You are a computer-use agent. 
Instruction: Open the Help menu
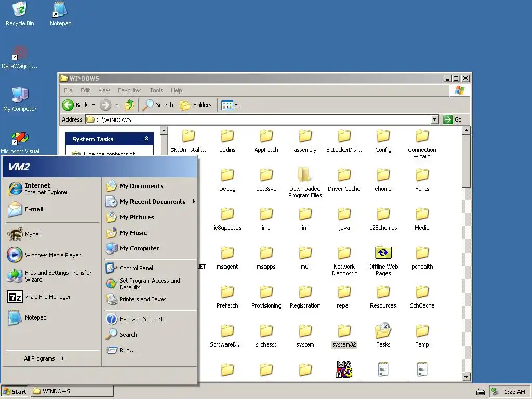177,90
